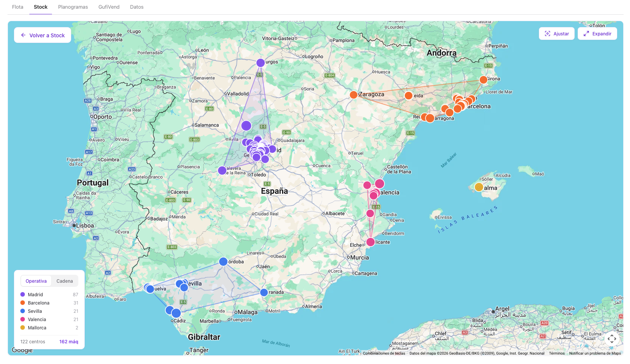630x364 pixels.
Task: Click the purple marker north of Ávila
Action: [246, 126]
